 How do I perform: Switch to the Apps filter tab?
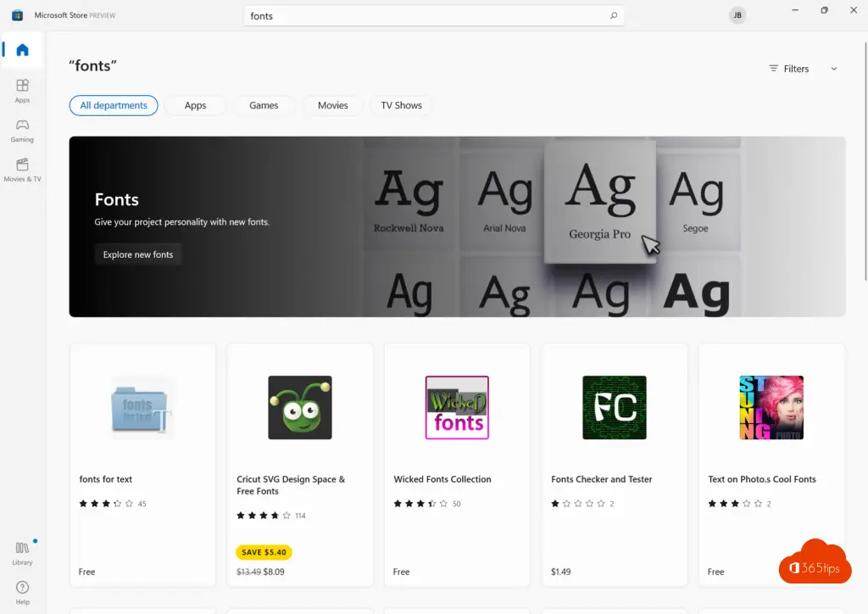tap(195, 105)
